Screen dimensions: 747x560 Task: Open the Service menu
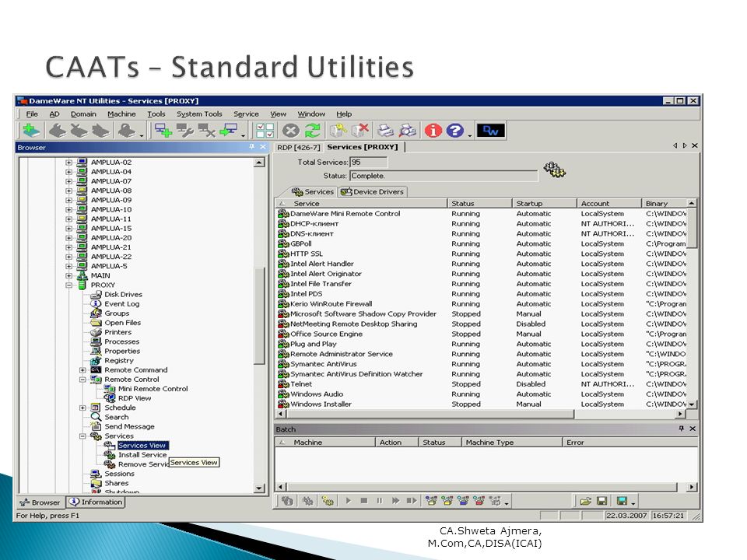click(246, 114)
